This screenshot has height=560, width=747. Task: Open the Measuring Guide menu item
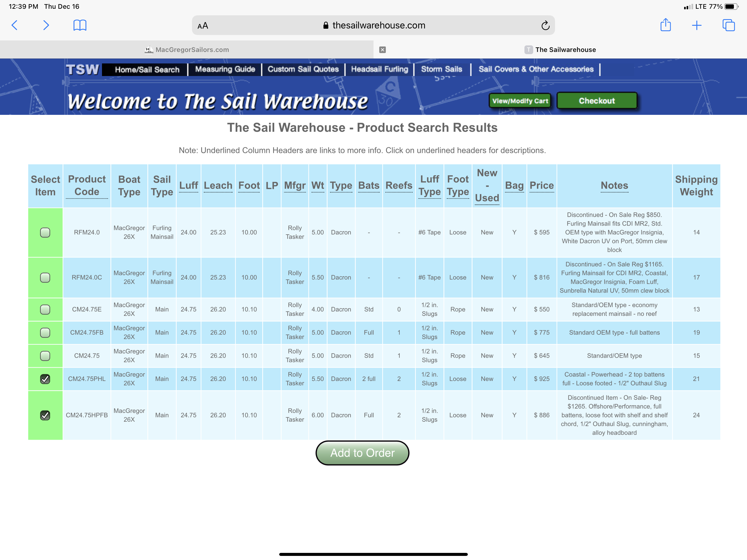tap(225, 69)
